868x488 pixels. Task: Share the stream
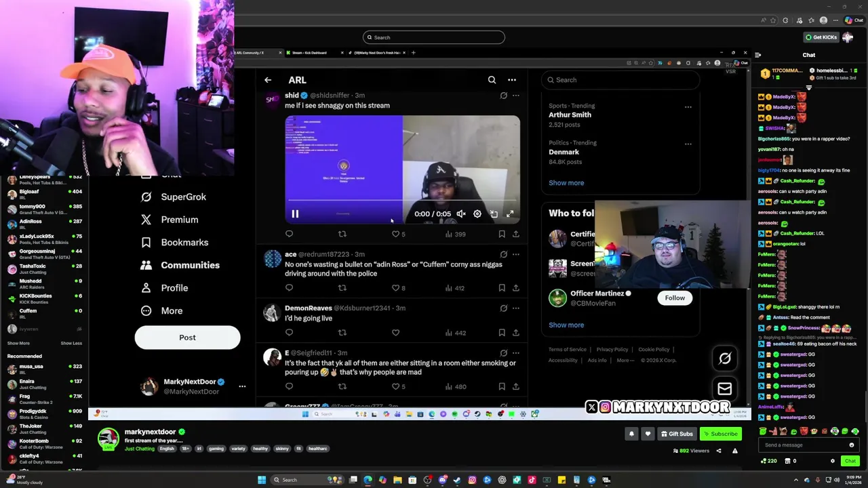(719, 451)
